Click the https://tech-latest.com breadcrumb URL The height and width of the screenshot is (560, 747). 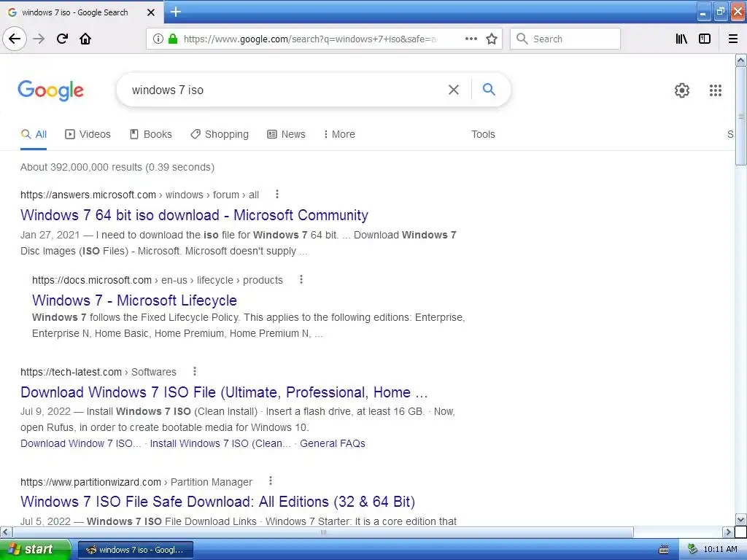pyautogui.click(x=71, y=372)
